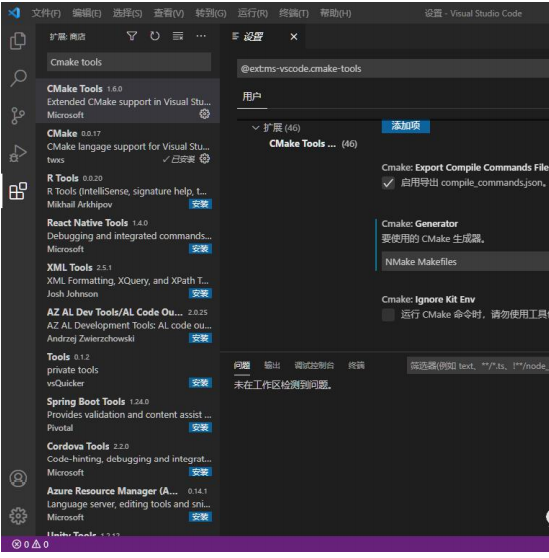Open the Explorer view in activity bar
Screen dimensions: 549x558
[18, 41]
